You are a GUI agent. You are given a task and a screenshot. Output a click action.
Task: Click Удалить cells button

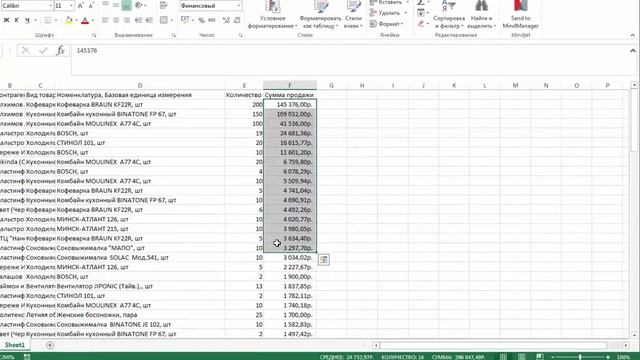[x=389, y=13]
